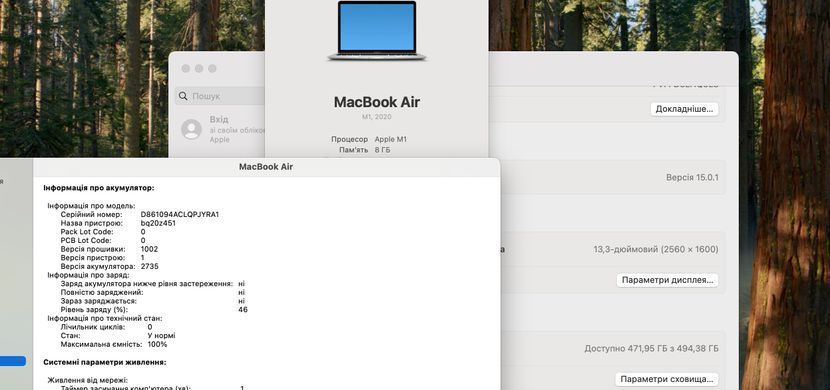The width and height of the screenshot is (830, 390).
Task: Click the PCB Lot Code row
Action: pyautogui.click(x=103, y=240)
